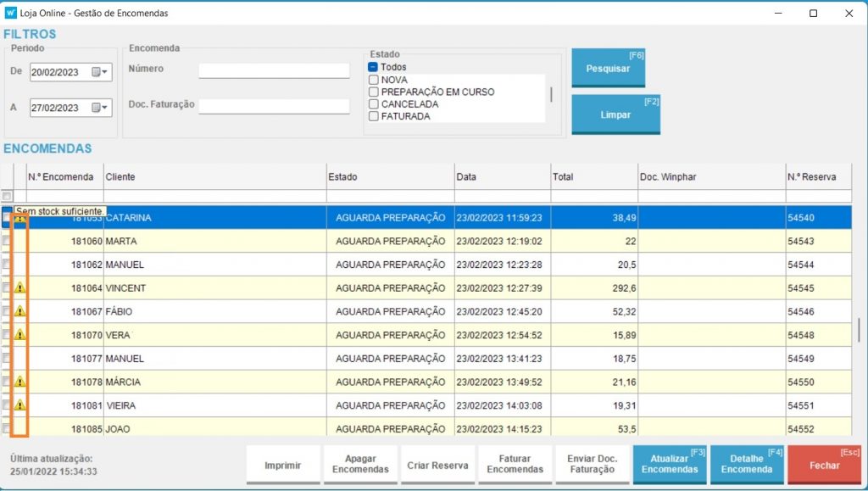Sort by the Estado column header

coord(389,177)
